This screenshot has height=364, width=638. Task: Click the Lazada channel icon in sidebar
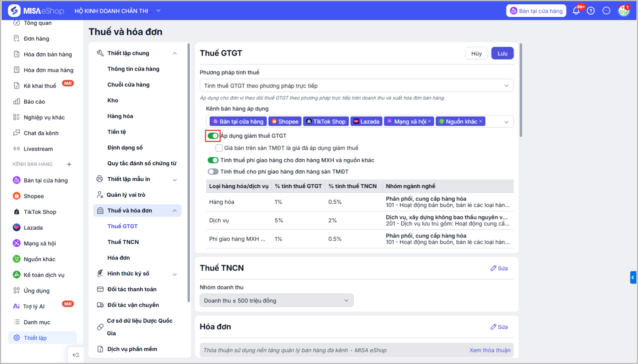[17, 228]
